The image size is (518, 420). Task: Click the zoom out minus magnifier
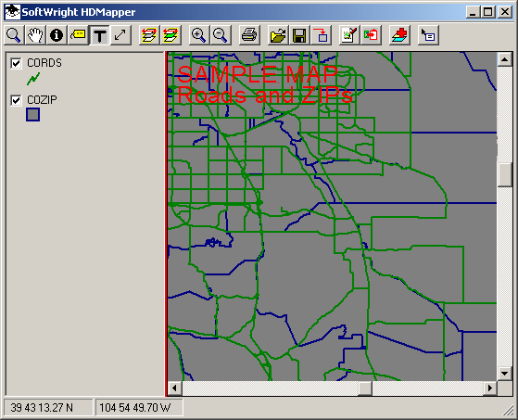point(220,35)
